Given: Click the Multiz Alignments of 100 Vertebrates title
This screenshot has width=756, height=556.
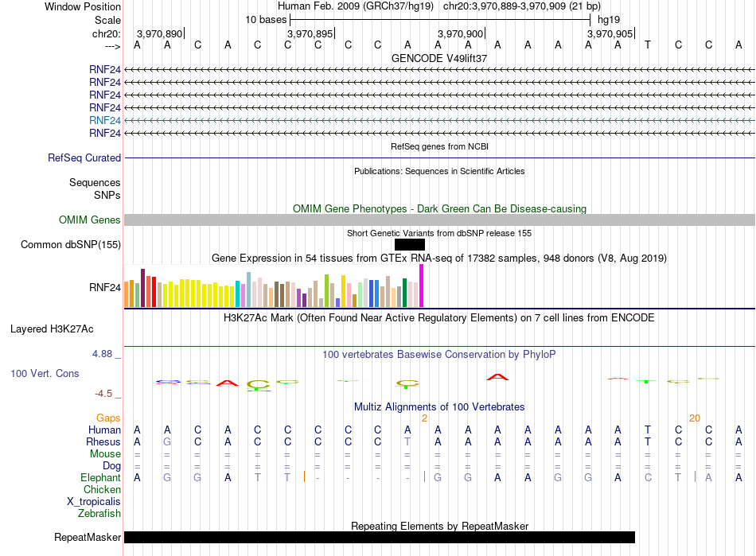Looking at the screenshot, I should click(439, 407).
